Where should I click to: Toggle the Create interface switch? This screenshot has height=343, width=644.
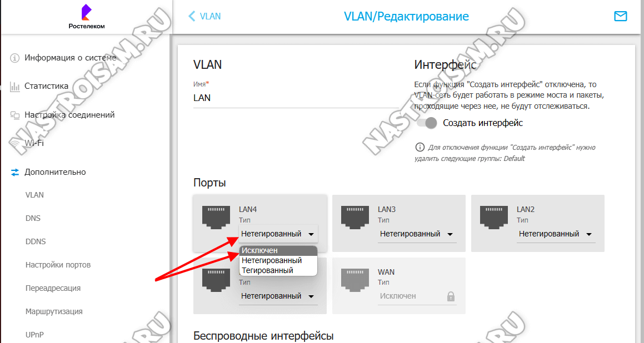426,123
